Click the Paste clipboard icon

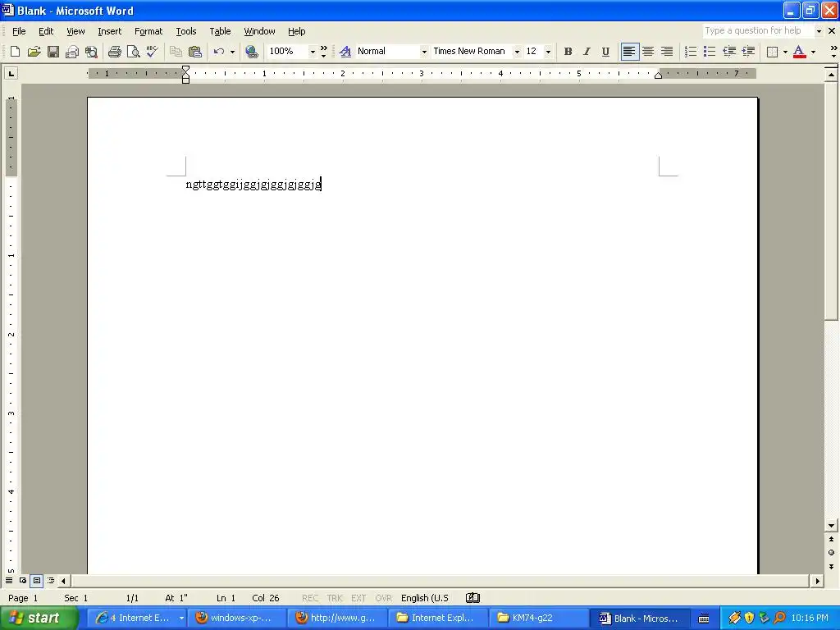coord(195,52)
